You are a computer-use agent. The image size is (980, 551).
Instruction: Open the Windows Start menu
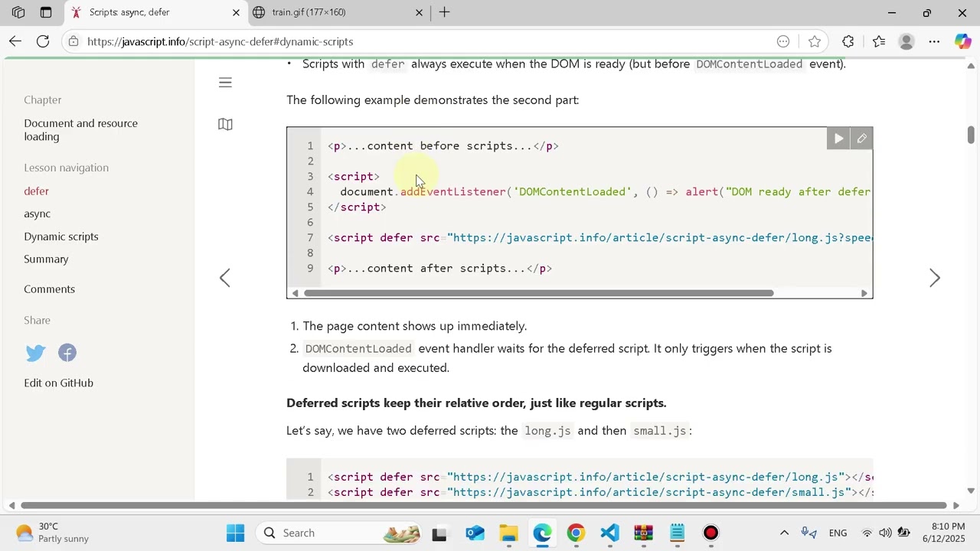[x=236, y=533]
